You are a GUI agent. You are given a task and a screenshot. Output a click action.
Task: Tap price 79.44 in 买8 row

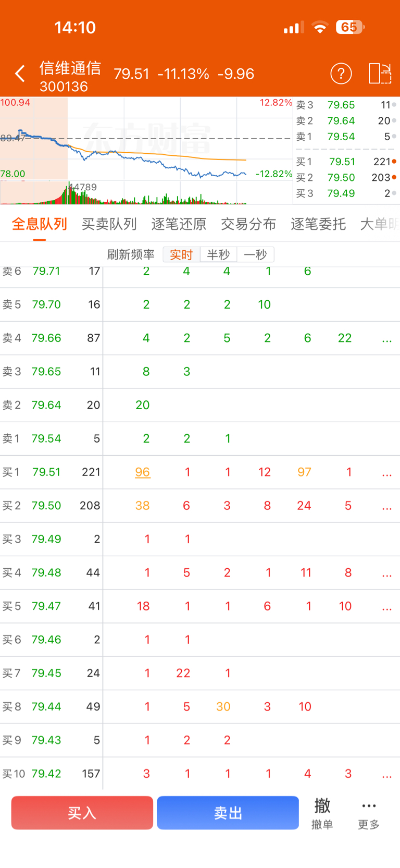point(46,706)
